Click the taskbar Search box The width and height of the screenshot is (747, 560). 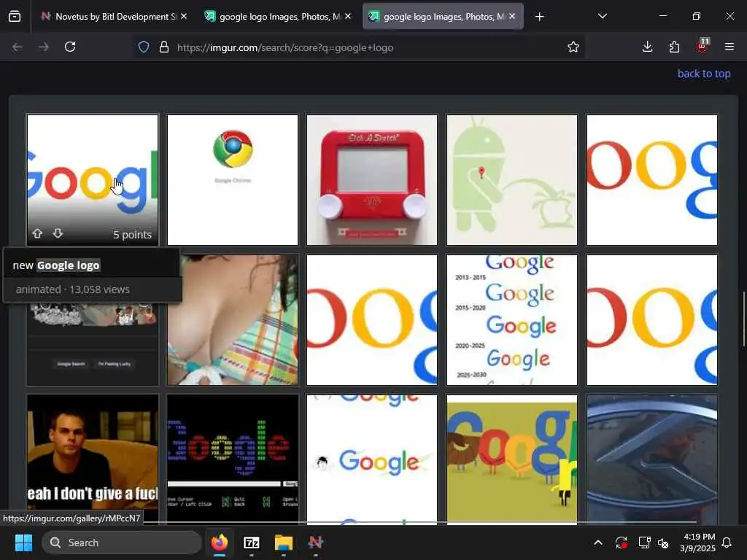(122, 542)
